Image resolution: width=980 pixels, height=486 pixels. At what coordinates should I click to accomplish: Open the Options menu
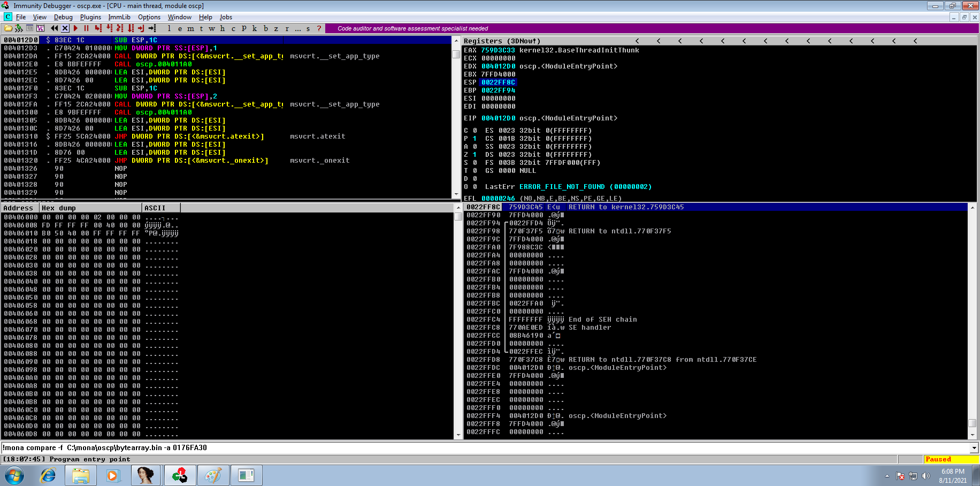(x=149, y=17)
